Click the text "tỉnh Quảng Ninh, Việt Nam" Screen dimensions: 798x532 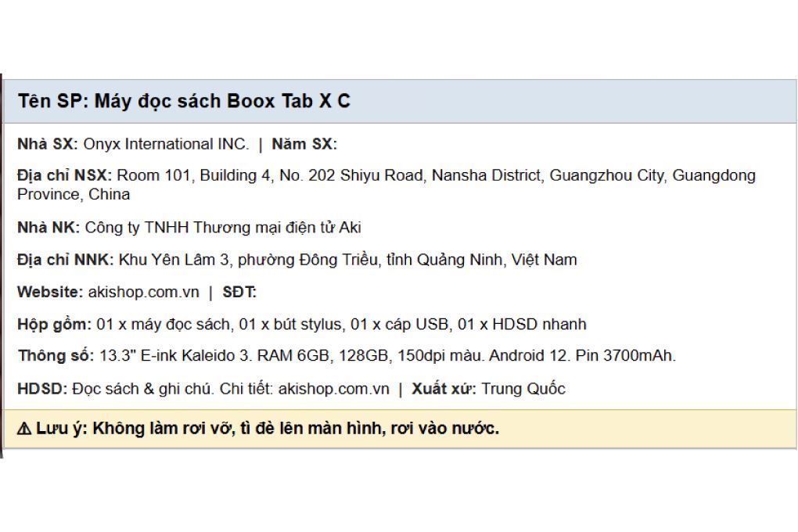tap(481, 261)
